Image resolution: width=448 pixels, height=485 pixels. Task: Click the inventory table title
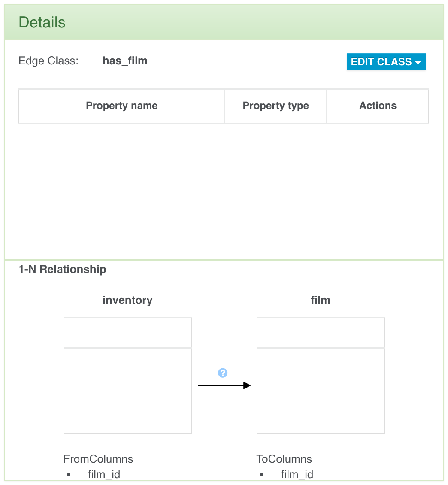[x=127, y=300]
